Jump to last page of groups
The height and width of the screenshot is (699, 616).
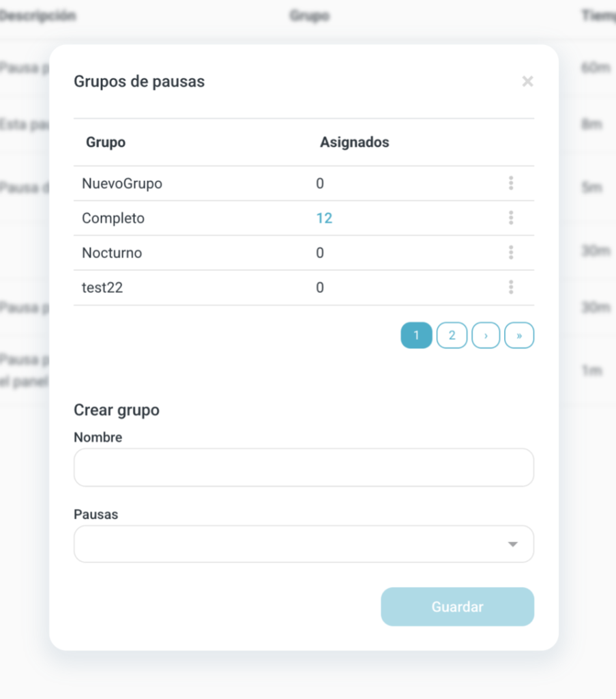point(519,336)
